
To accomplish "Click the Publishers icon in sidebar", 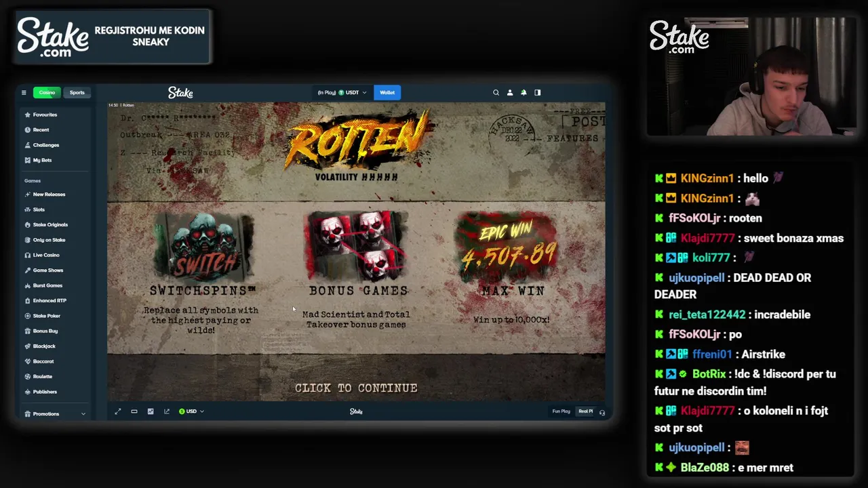I will coord(27,392).
